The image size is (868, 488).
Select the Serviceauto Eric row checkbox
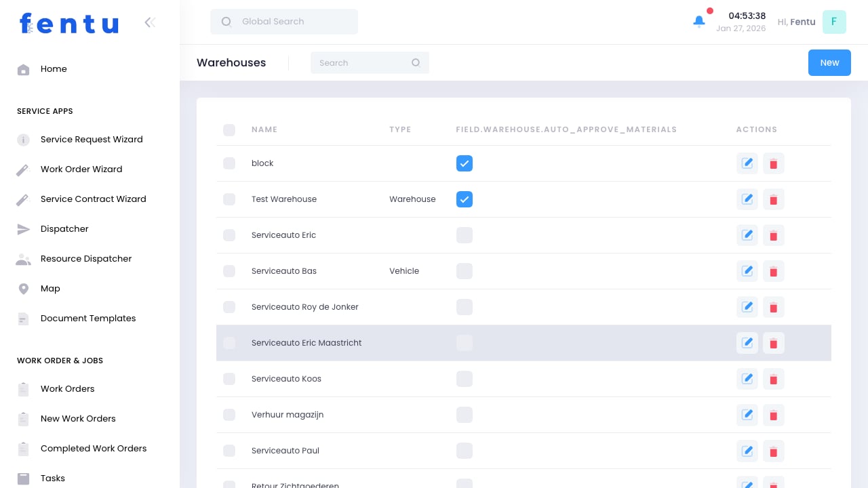229,235
